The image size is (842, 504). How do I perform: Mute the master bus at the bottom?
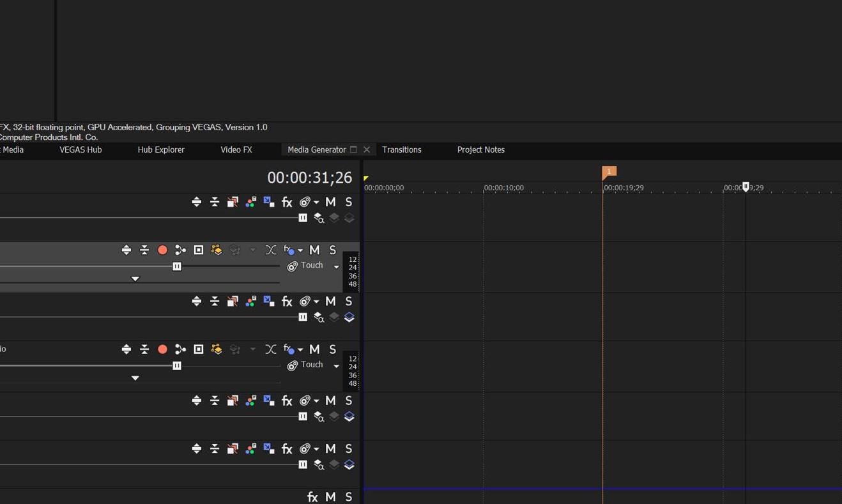(x=330, y=497)
